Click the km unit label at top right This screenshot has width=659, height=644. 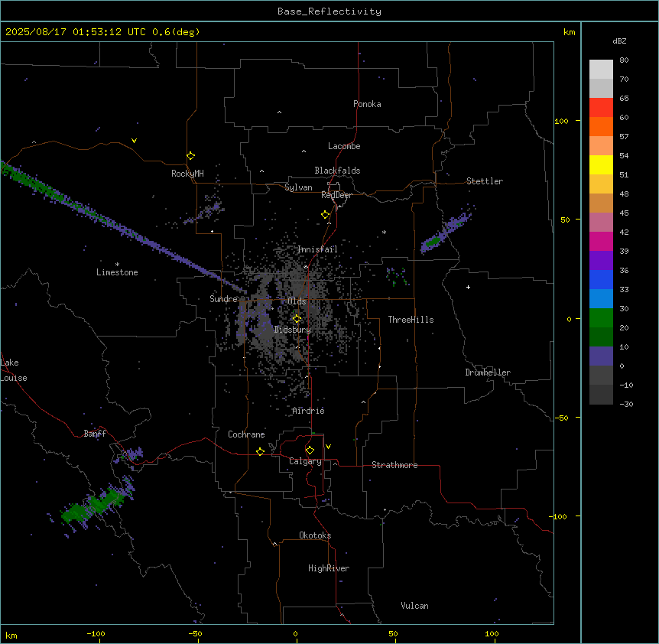(x=569, y=32)
